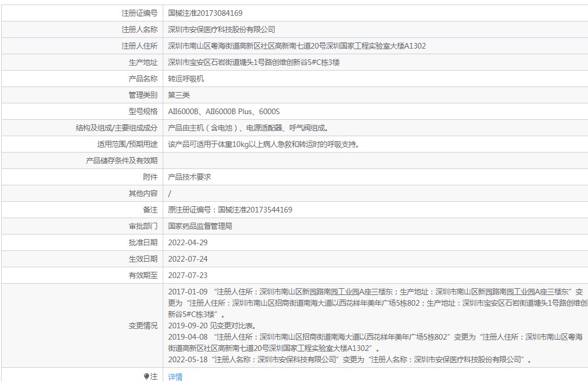This screenshot has height=382, width=588.
Task: Select 原注册证编号：国械注准20173544169
Action: coord(230,210)
